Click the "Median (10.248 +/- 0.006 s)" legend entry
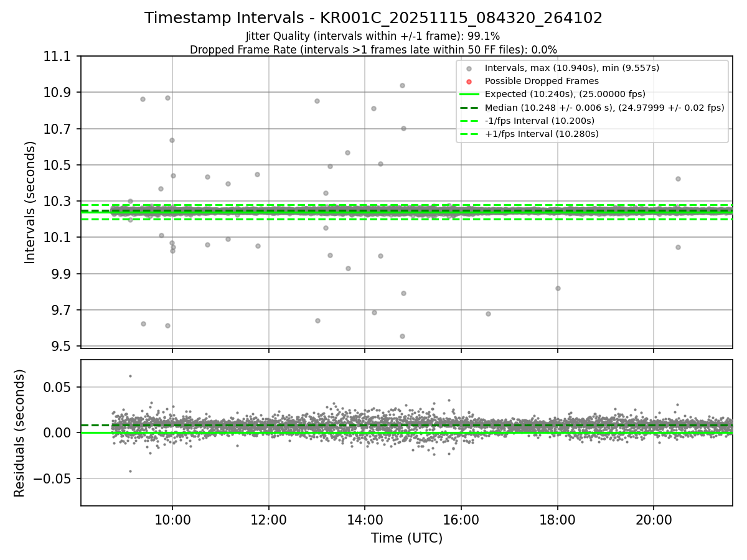This screenshot has width=747, height=560. coord(604,108)
